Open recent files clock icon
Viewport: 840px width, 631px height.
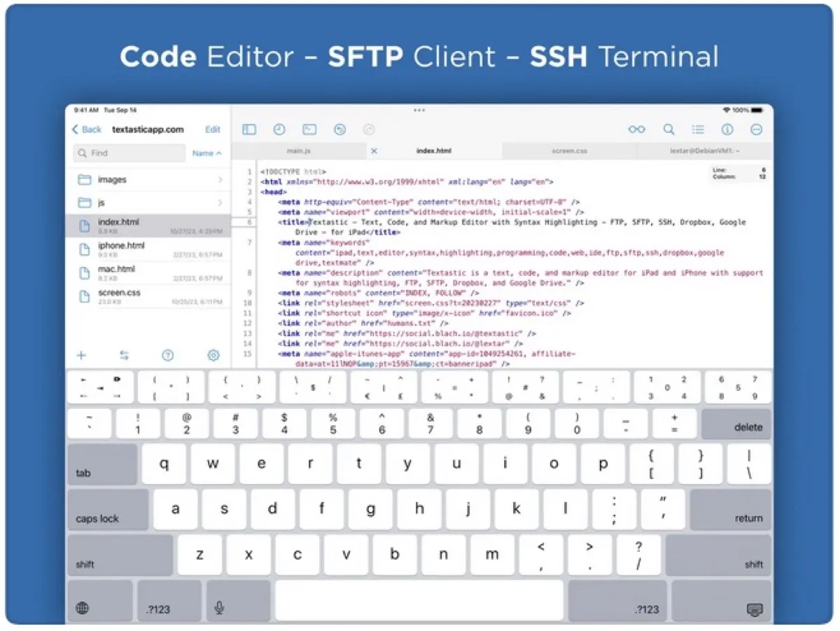[x=279, y=130]
